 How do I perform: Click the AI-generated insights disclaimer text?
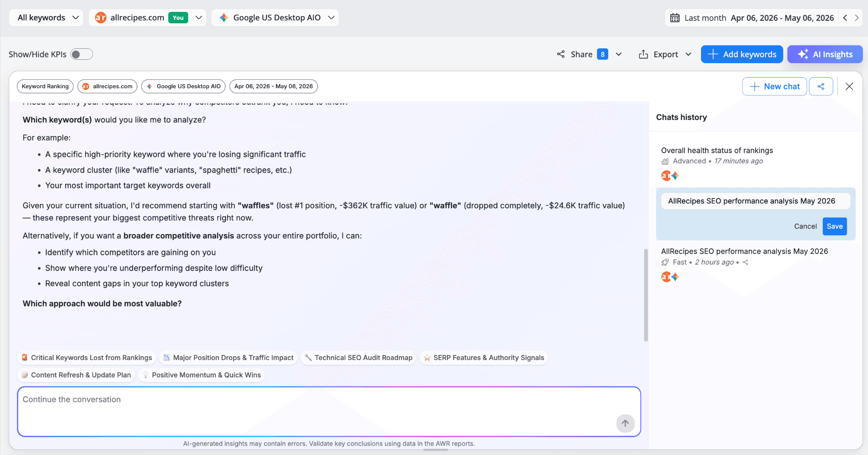329,444
